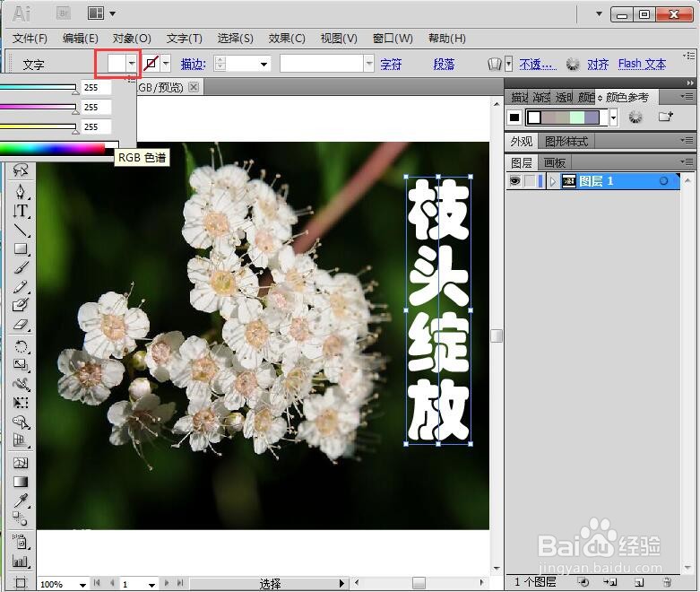Image resolution: width=700 pixels, height=592 pixels.
Task: Open the artboard number dropdown
Action: 151,585
